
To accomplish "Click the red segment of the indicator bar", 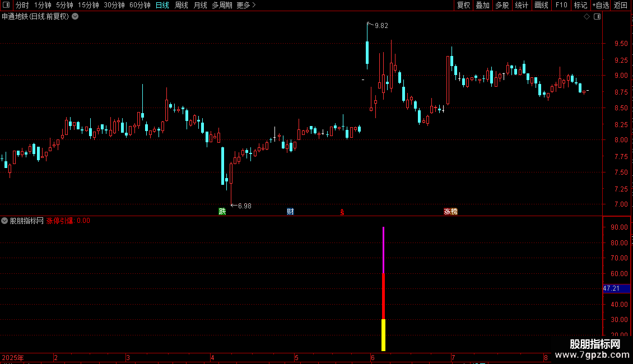I will 384,297.
